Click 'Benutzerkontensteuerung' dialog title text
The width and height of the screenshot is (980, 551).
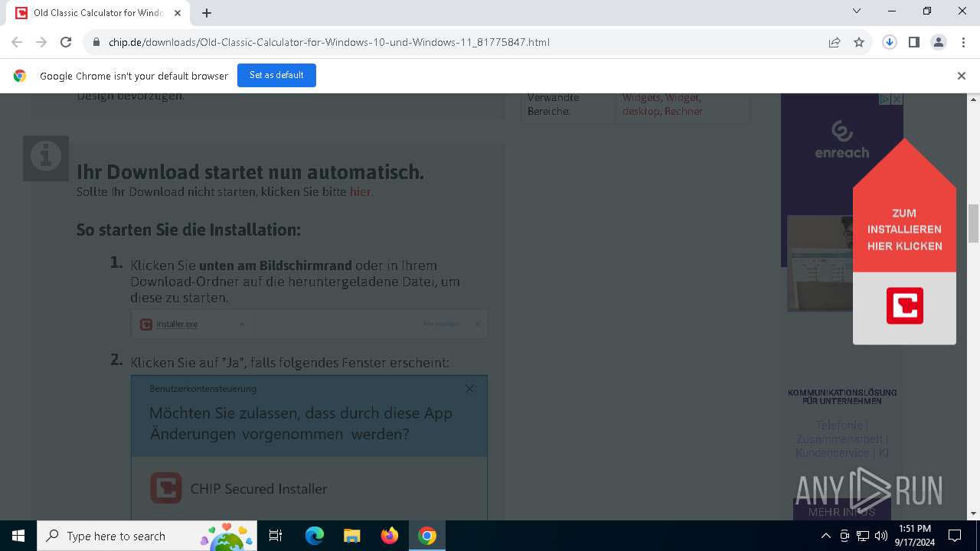pyautogui.click(x=203, y=389)
